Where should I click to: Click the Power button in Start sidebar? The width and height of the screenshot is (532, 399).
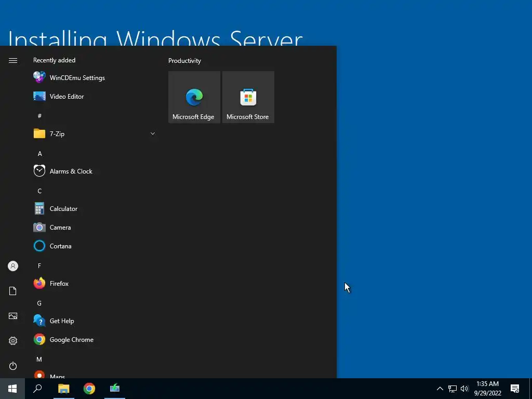(13, 366)
